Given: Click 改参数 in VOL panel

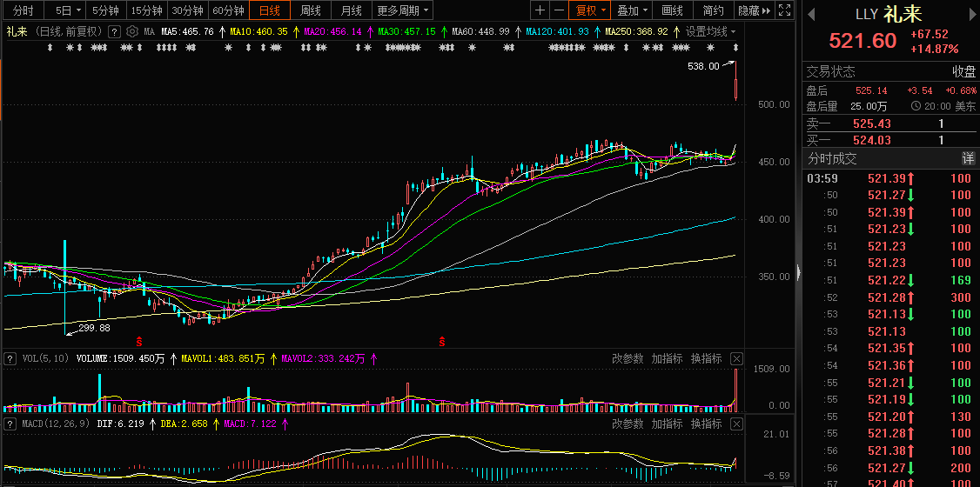Looking at the screenshot, I should (627, 358).
